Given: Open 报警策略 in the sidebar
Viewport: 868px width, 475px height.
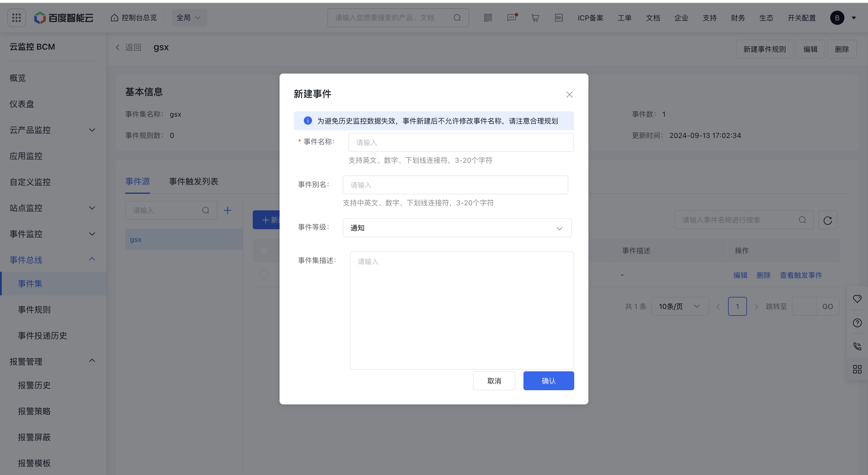Looking at the screenshot, I should tap(34, 411).
